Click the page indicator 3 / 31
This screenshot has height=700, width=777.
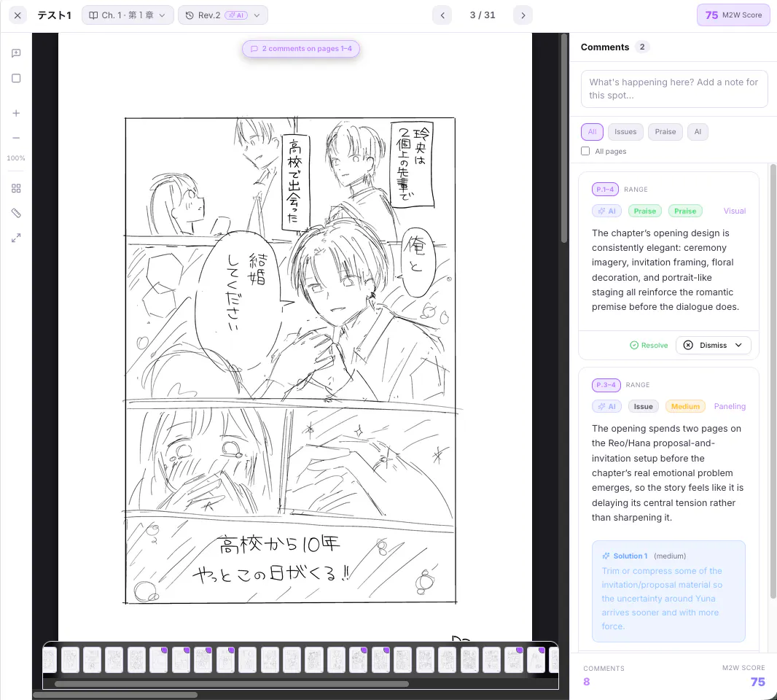(483, 15)
